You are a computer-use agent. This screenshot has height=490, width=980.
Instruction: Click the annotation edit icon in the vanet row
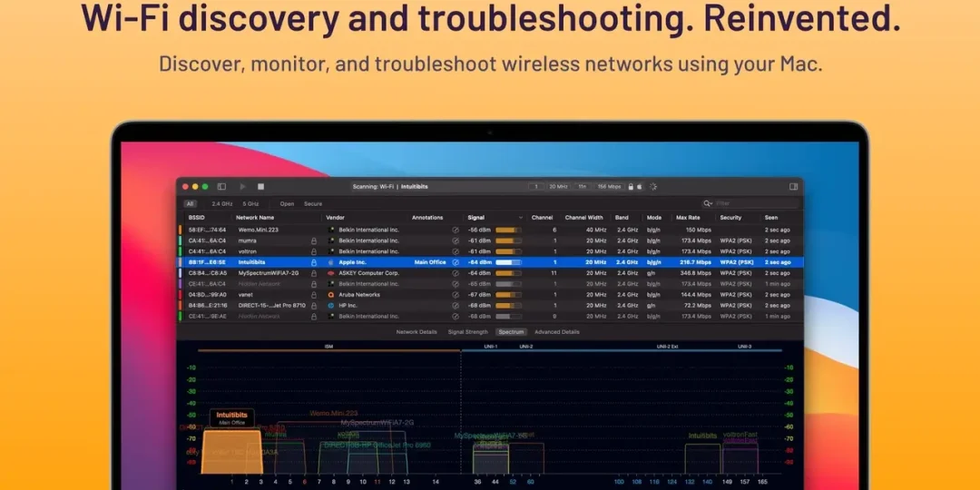pyautogui.click(x=456, y=294)
